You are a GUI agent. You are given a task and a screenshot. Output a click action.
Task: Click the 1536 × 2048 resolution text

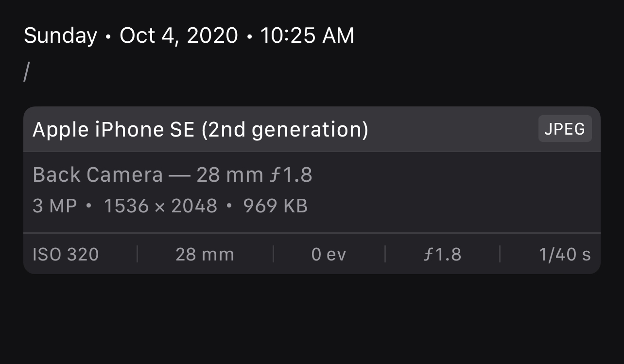pos(160,206)
